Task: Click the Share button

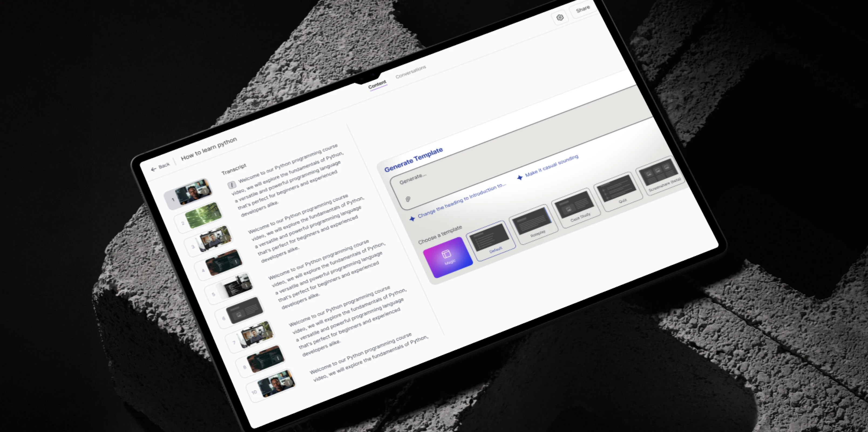Action: point(583,10)
